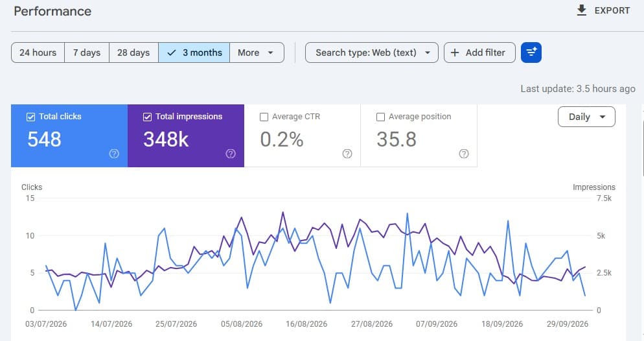This screenshot has width=644, height=341.
Task: Open the Daily granularity dropdown
Action: (x=586, y=117)
